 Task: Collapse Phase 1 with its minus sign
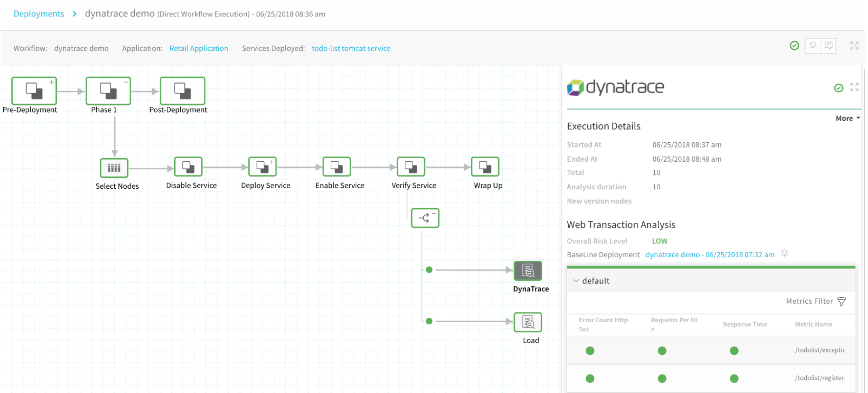(126, 82)
